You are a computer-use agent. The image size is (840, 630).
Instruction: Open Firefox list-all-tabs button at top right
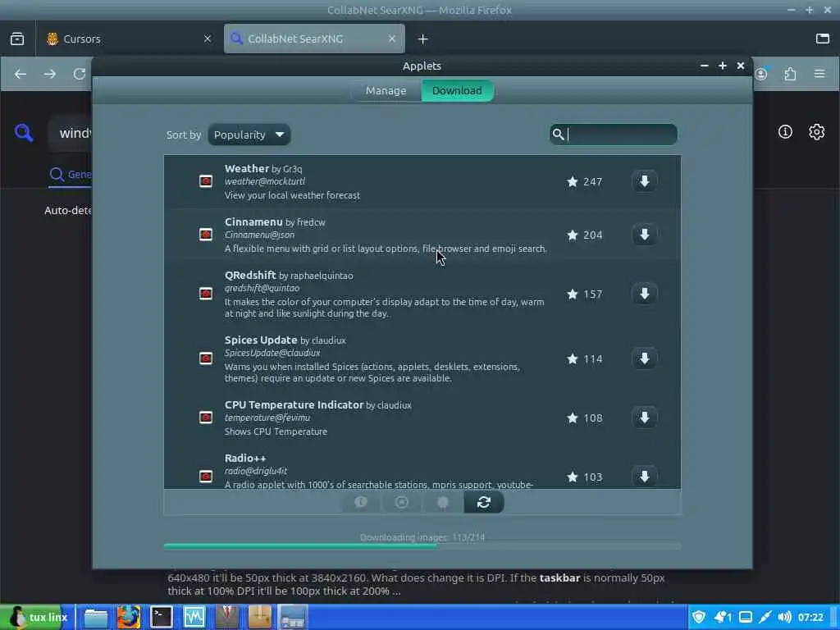click(x=822, y=39)
